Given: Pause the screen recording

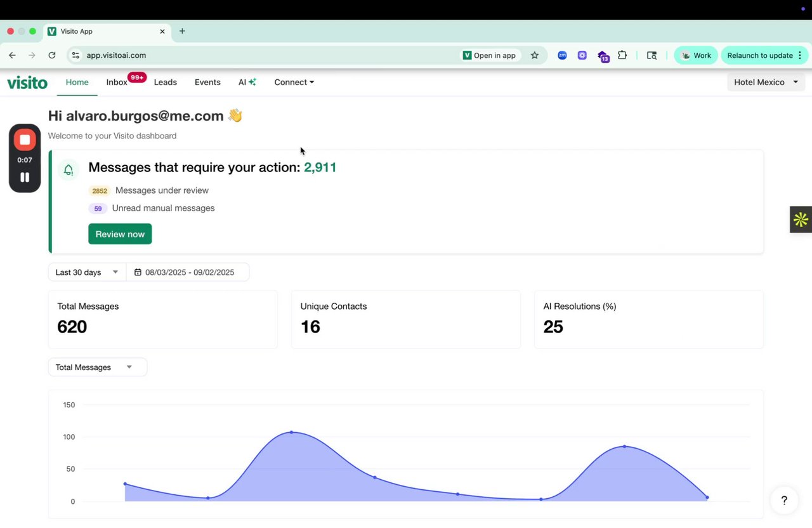Looking at the screenshot, I should (25, 178).
